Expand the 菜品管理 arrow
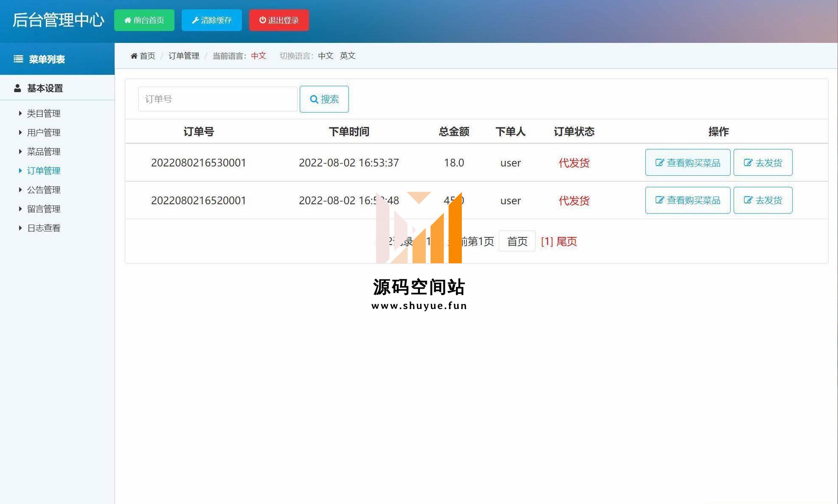 point(20,152)
